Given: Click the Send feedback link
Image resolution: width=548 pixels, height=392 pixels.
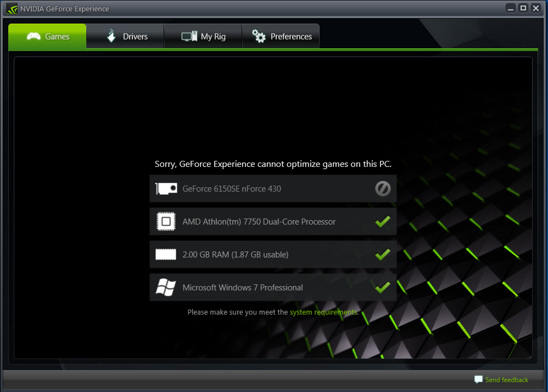Looking at the screenshot, I should [506, 380].
